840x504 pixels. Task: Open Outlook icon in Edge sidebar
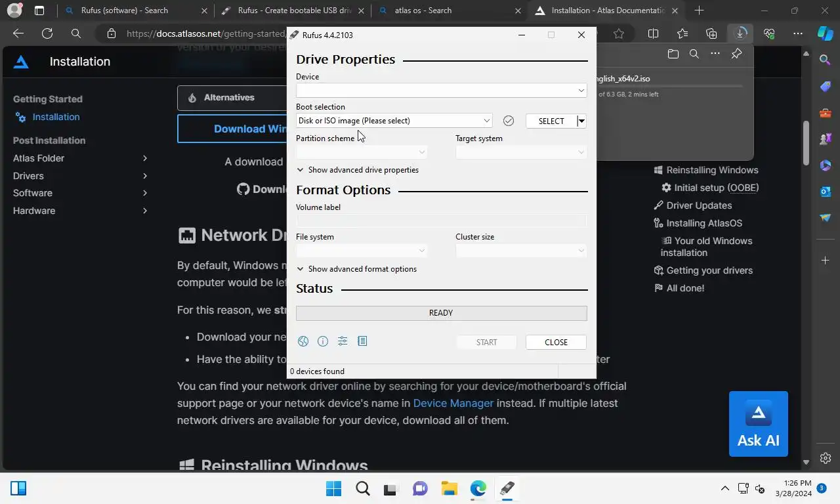tap(826, 192)
